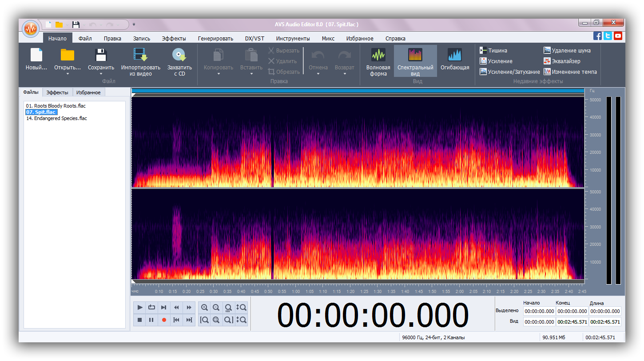Switch to Волновая форма view

coord(378,62)
